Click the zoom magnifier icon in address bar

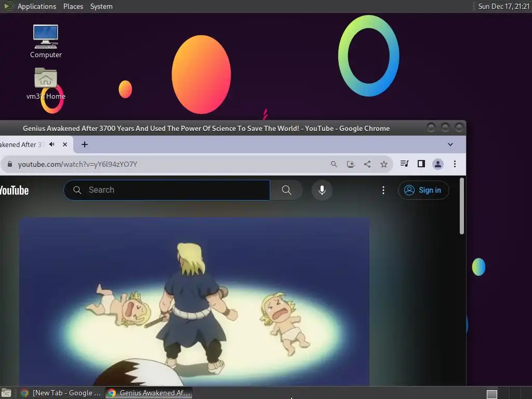click(x=334, y=164)
